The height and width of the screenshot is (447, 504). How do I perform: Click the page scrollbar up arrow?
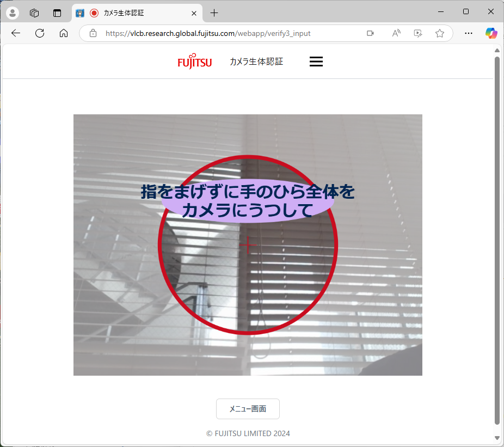[x=497, y=51]
